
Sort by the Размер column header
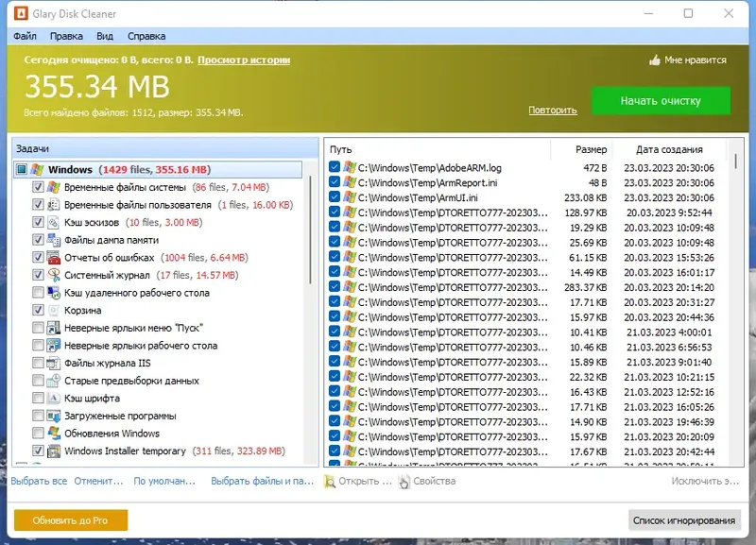tap(581, 149)
